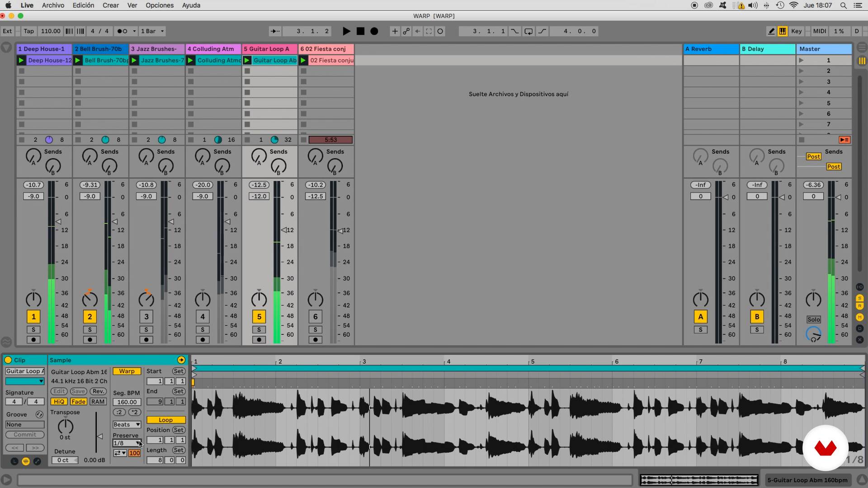
Task: Launch the Colluding Atmo clip play icon
Action: 190,60
